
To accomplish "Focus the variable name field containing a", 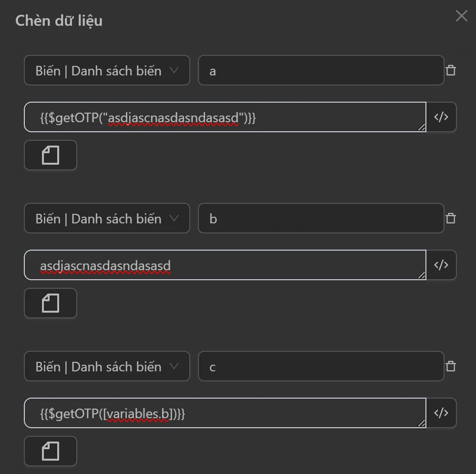I will coord(321,71).
